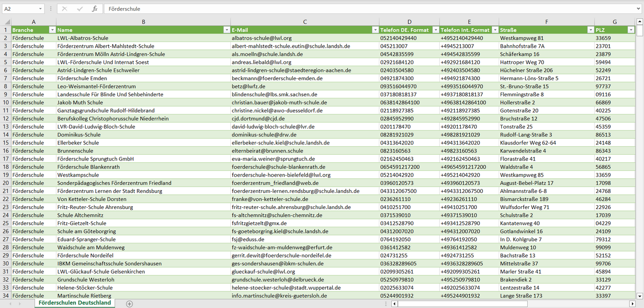Click the Enter checkmark icon in formula bar
644x308 pixels.
pos(80,9)
